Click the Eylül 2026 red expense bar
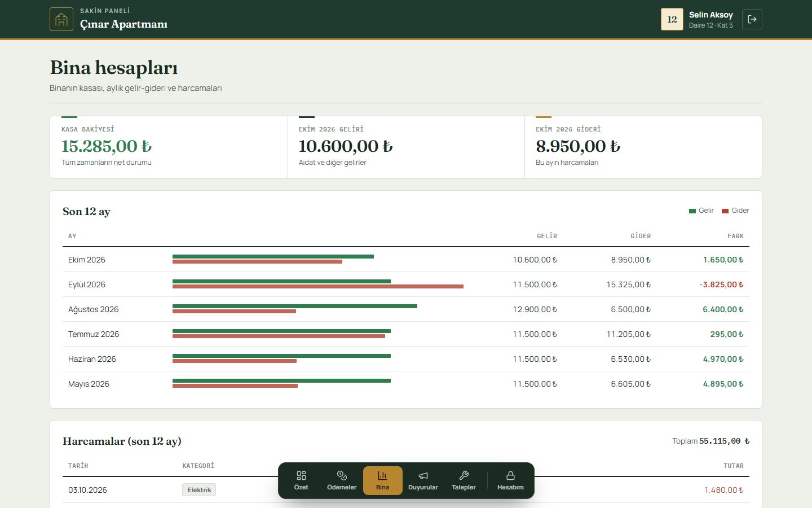Viewport: 812px width, 508px height. click(x=318, y=287)
